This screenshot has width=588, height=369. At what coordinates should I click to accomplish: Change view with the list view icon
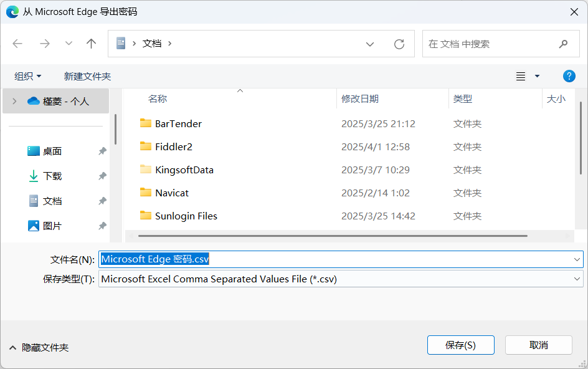coord(521,77)
